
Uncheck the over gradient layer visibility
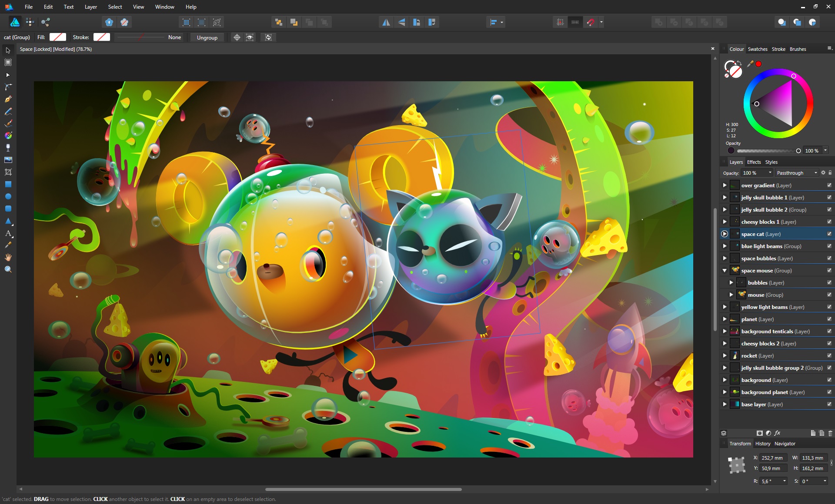click(829, 185)
